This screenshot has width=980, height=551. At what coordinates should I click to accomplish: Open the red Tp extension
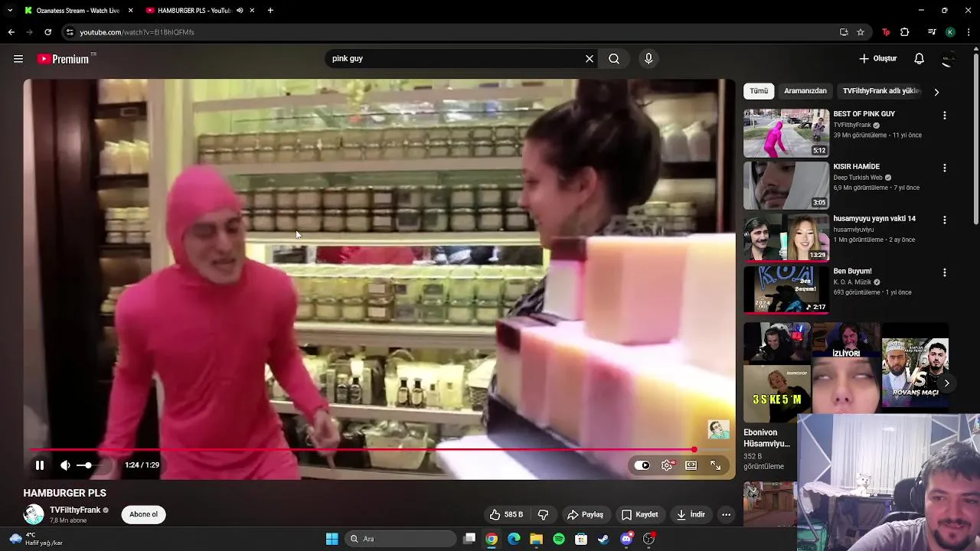point(887,32)
